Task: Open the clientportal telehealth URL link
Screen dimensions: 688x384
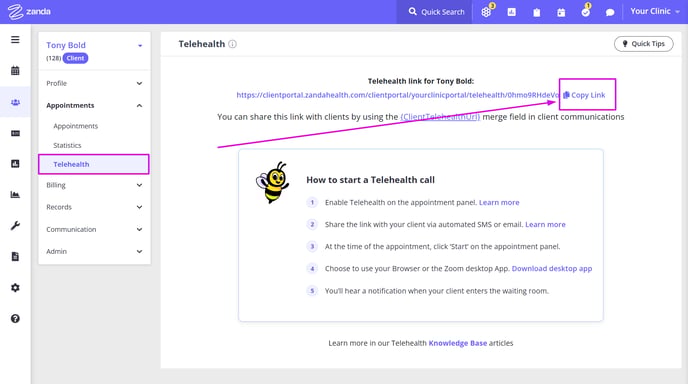Action: click(x=398, y=95)
